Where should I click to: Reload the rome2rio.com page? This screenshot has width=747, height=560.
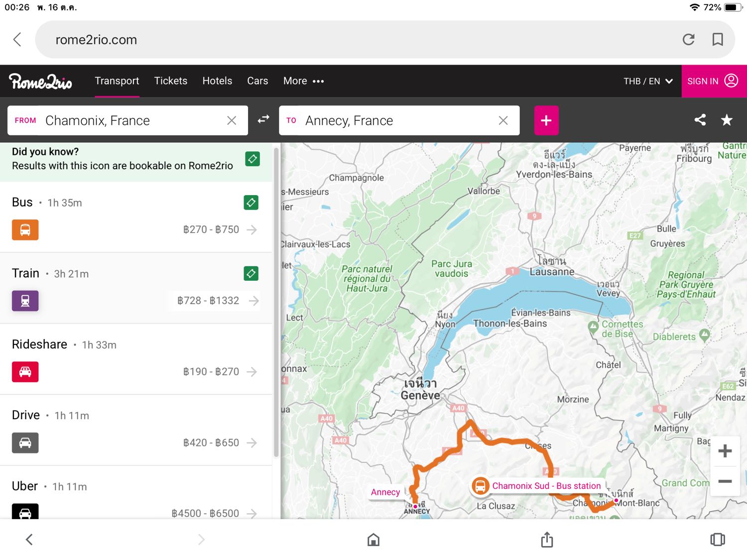click(x=688, y=39)
